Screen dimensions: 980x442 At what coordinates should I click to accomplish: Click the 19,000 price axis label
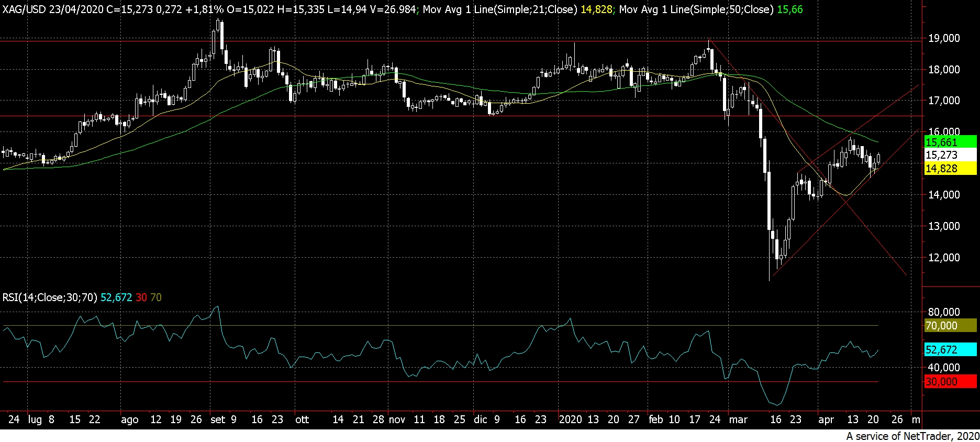[944, 38]
